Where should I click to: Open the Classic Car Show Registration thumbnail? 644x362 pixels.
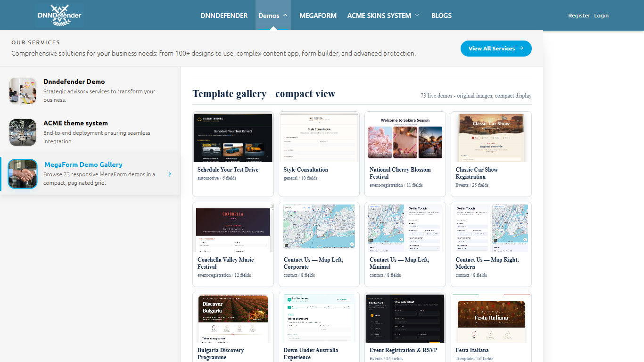tap(491, 138)
